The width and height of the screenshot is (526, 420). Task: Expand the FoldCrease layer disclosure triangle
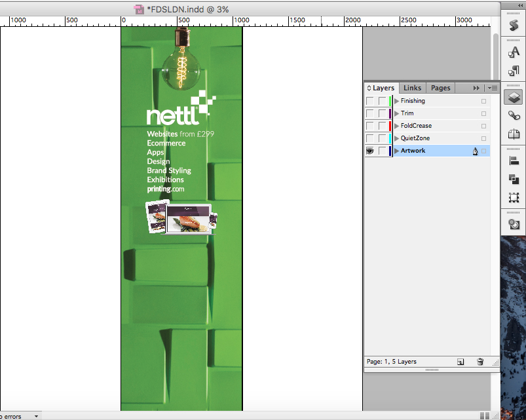point(396,126)
